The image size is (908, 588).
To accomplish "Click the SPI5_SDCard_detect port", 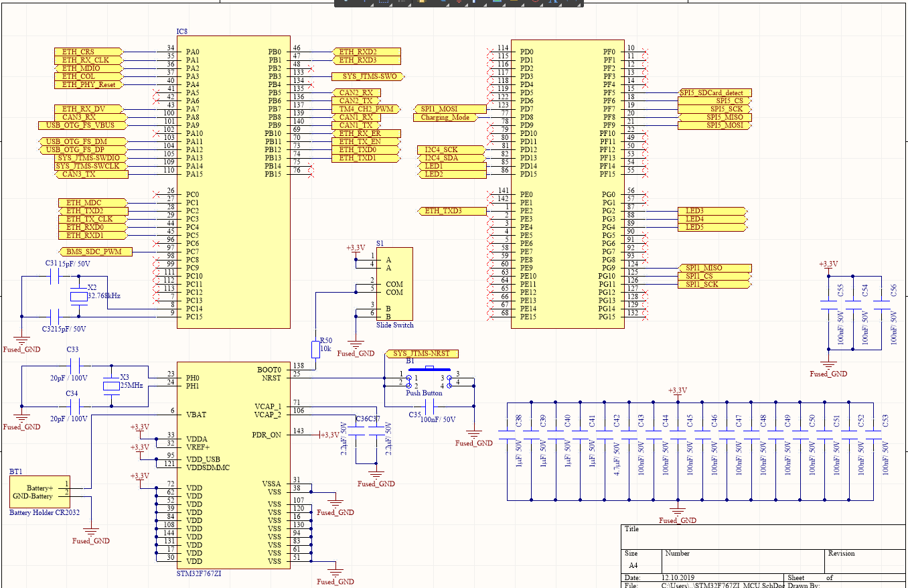I will [x=715, y=92].
